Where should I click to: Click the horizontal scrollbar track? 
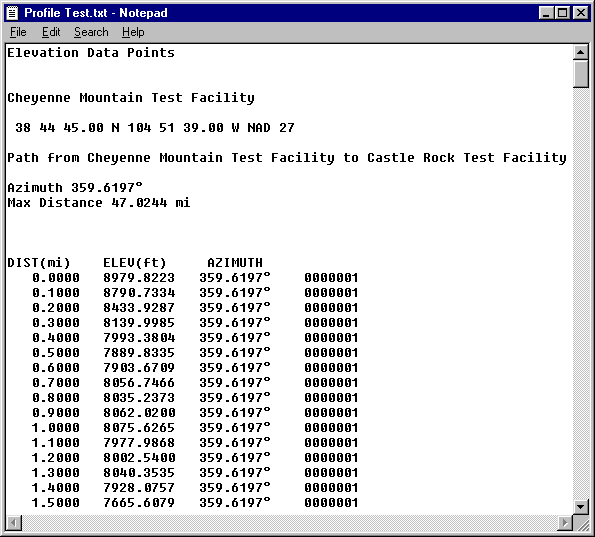[x=290, y=523]
